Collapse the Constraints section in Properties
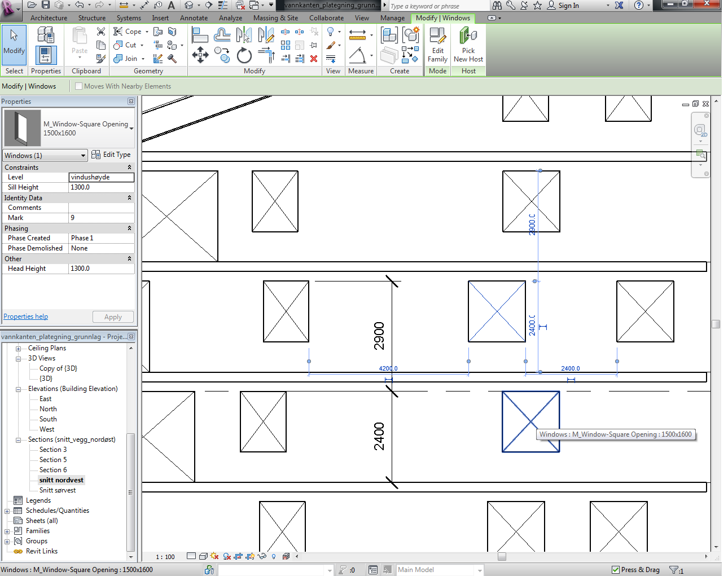 (129, 168)
